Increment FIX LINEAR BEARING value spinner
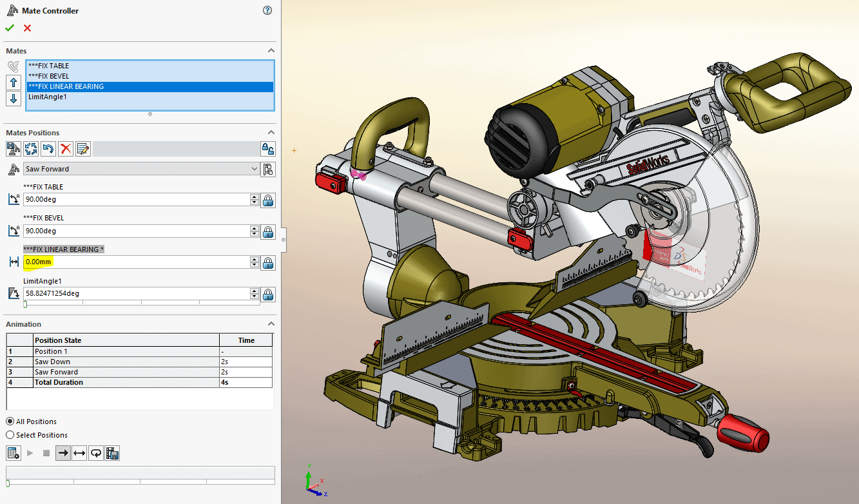This screenshot has height=504, width=859. click(255, 259)
